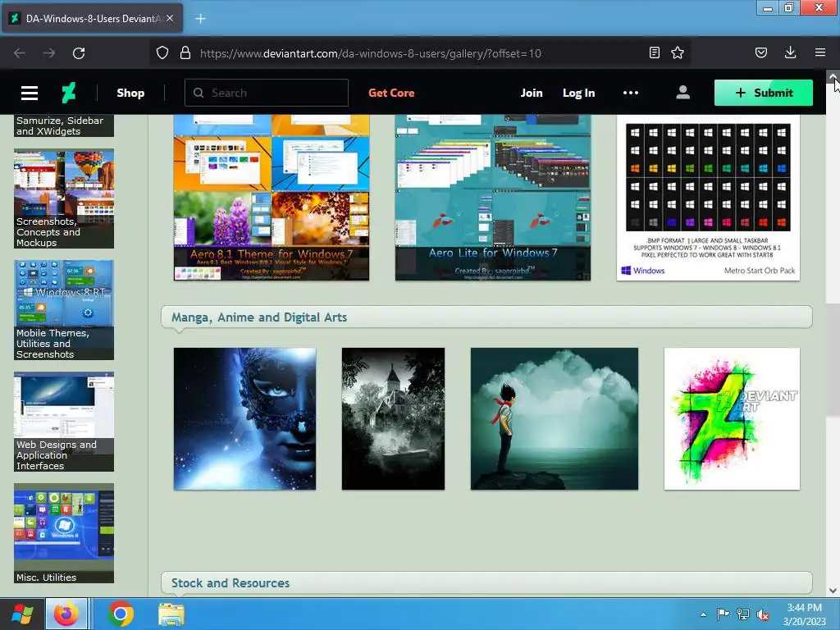Open File Explorer from the taskbar
The image size is (840, 630).
[171, 614]
